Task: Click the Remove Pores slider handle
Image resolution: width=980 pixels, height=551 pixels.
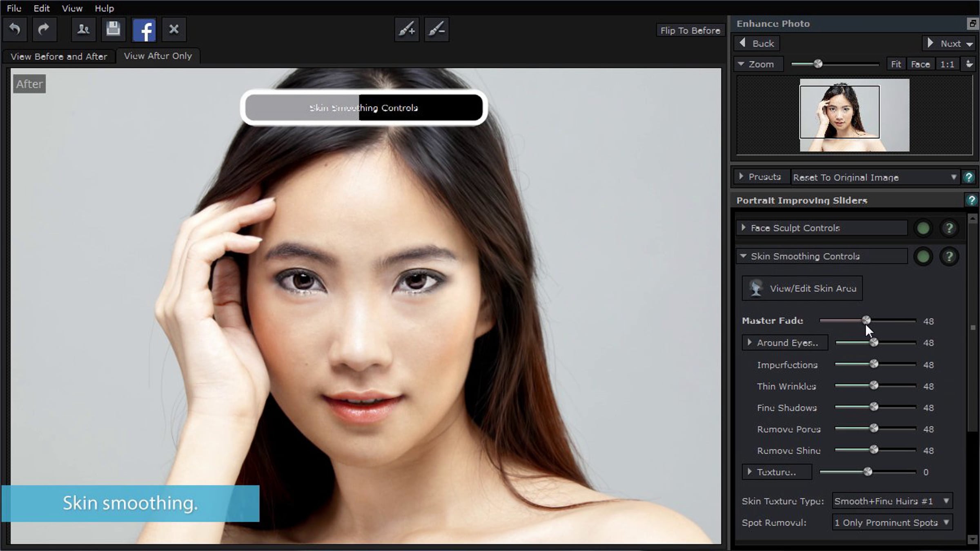Action: tap(874, 428)
